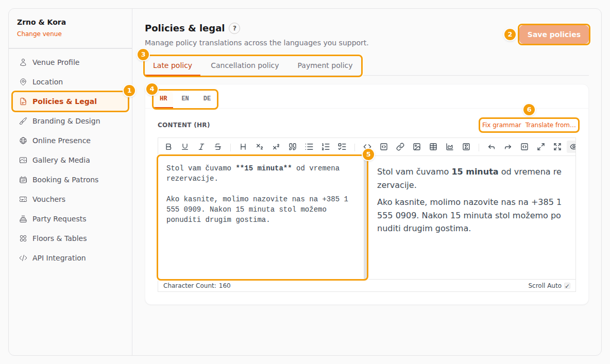The image size is (610, 364).
Task: Open Party Requests in the sidebar
Action: click(x=71, y=219)
